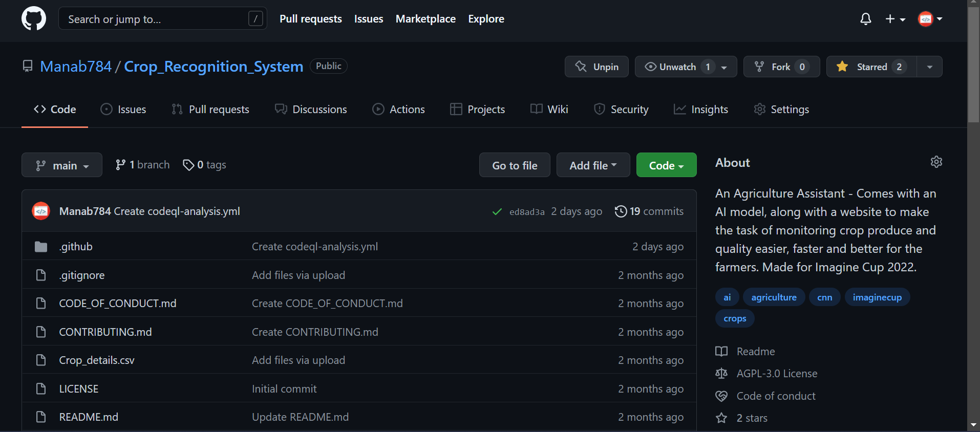Toggle the Unwatch repository button
Image resolution: width=980 pixels, height=432 pixels.
[x=677, y=67]
